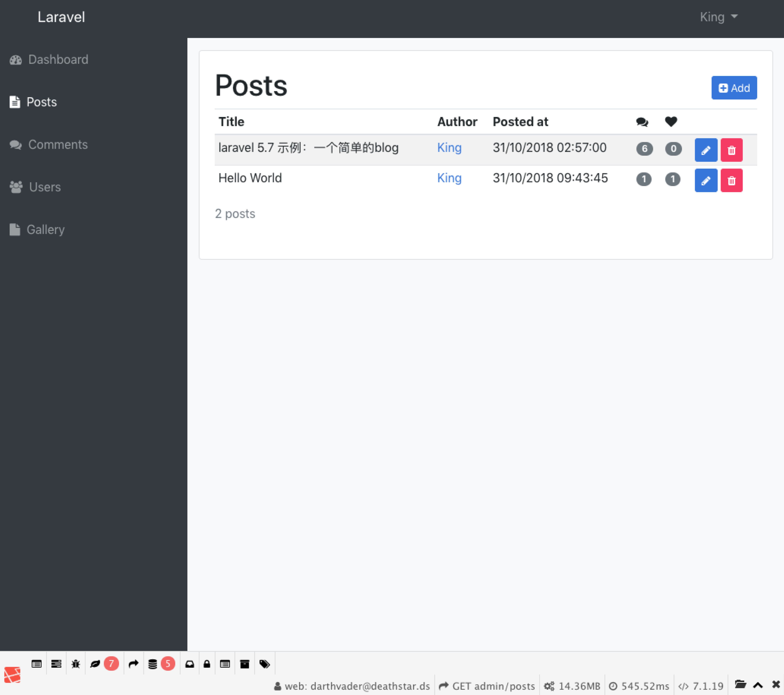Viewport: 784px width, 695px height.
Task: Click queries count badge 5
Action: 168,663
